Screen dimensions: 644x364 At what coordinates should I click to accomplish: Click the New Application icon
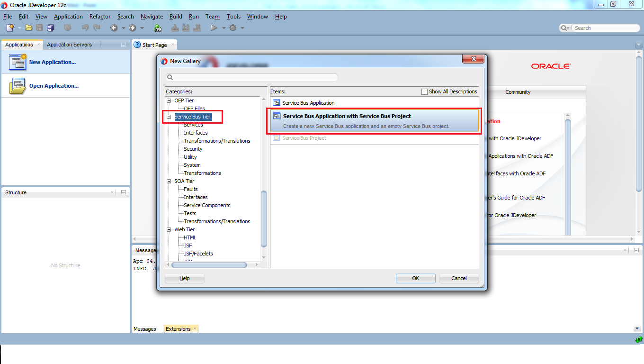click(18, 62)
